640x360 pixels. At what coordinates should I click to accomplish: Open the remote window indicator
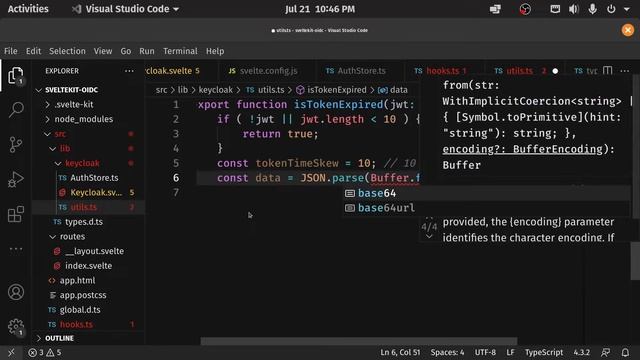[x=11, y=353]
